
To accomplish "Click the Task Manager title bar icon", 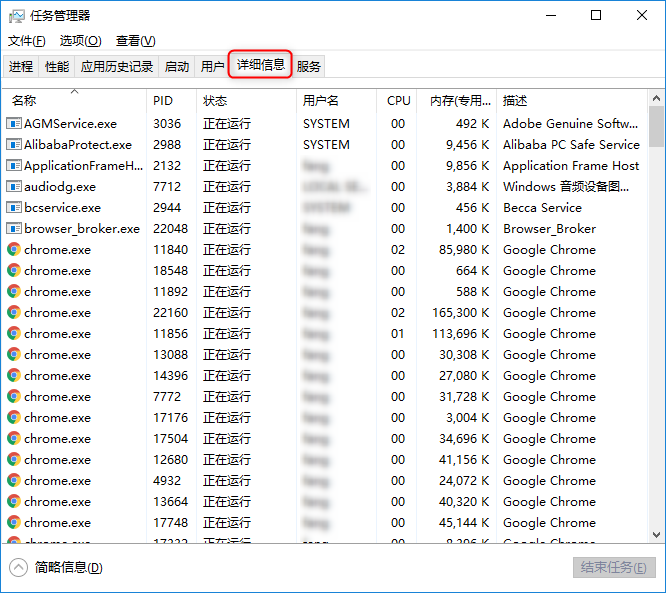I will tap(17, 16).
